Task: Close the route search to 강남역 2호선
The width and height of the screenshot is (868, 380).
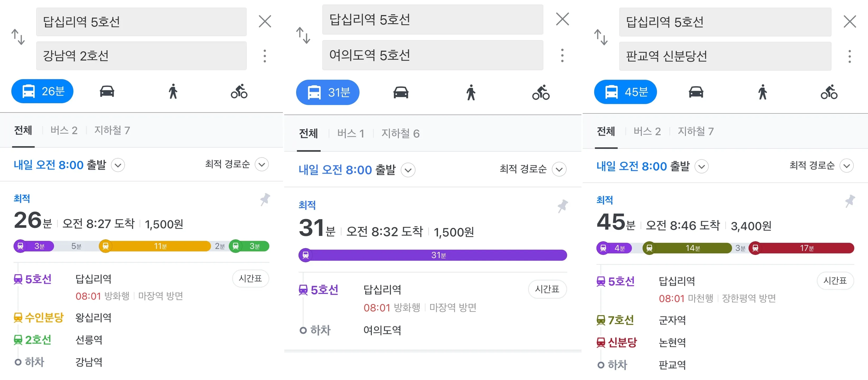Action: pyautogui.click(x=265, y=22)
